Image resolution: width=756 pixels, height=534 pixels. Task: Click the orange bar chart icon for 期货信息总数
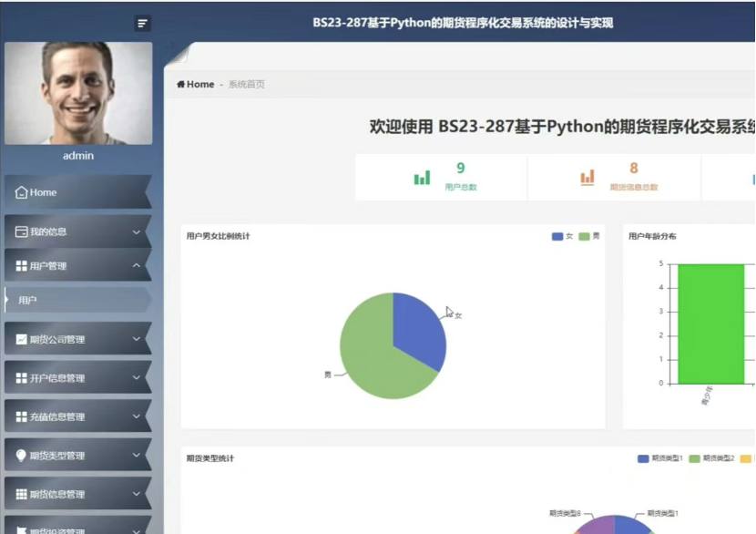pyautogui.click(x=587, y=177)
